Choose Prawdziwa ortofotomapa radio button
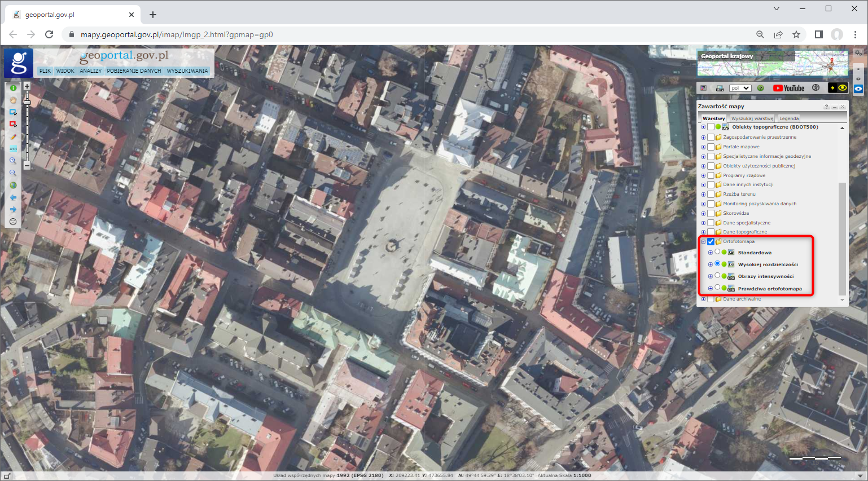 717,288
